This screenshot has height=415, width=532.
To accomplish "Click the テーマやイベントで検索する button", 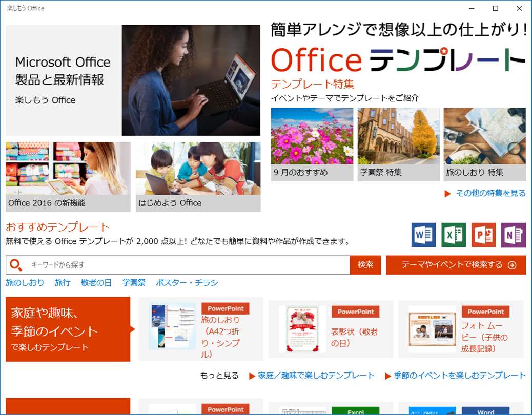I will (456, 265).
